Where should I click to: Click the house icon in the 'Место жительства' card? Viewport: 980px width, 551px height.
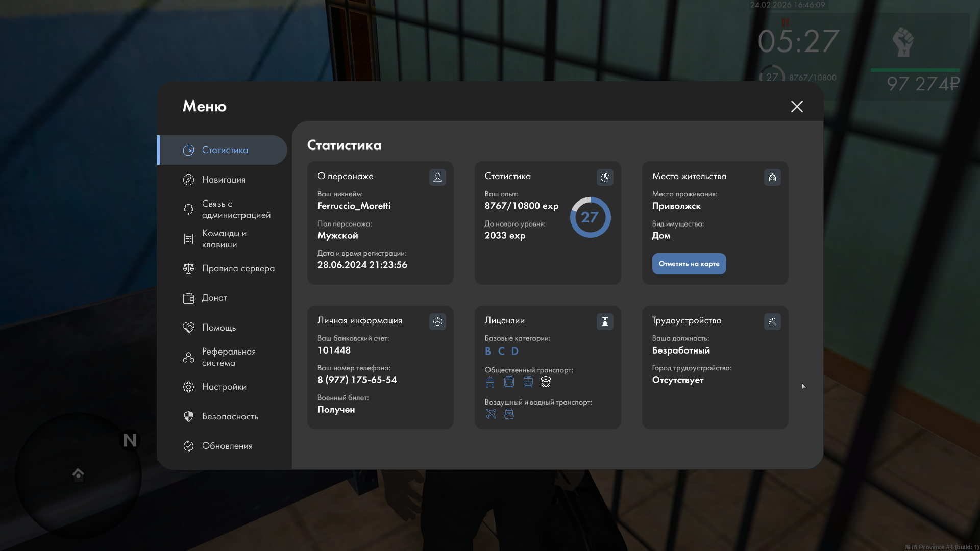772,177
